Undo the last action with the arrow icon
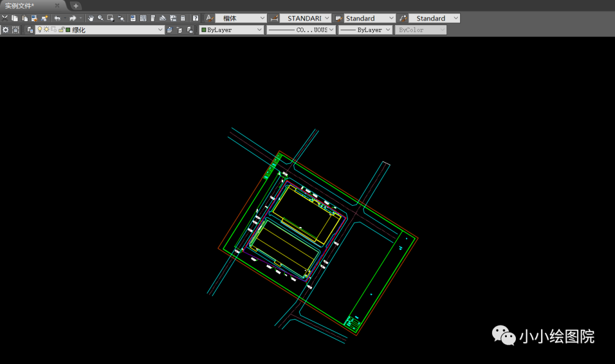 [x=58, y=18]
